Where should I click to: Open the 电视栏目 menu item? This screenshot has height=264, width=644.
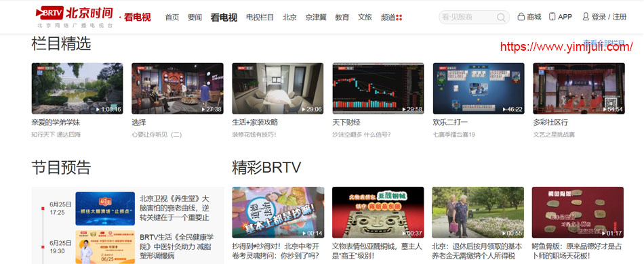[x=260, y=17]
